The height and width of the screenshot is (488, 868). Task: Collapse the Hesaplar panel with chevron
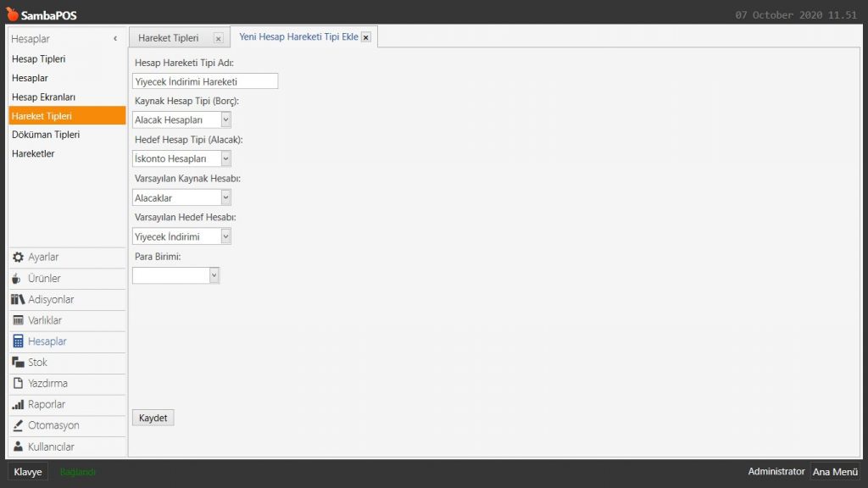[x=115, y=39]
